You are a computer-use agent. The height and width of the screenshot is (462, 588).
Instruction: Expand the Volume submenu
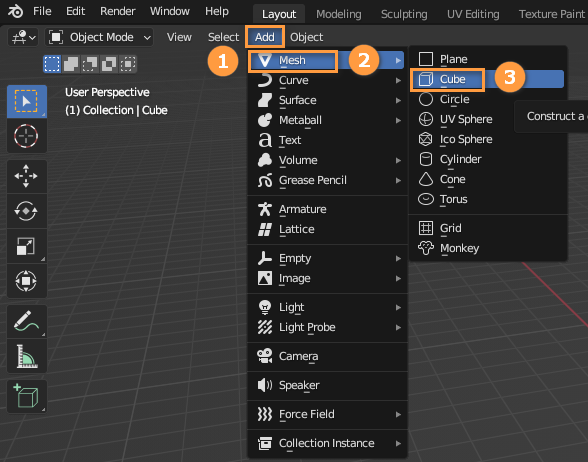327,160
